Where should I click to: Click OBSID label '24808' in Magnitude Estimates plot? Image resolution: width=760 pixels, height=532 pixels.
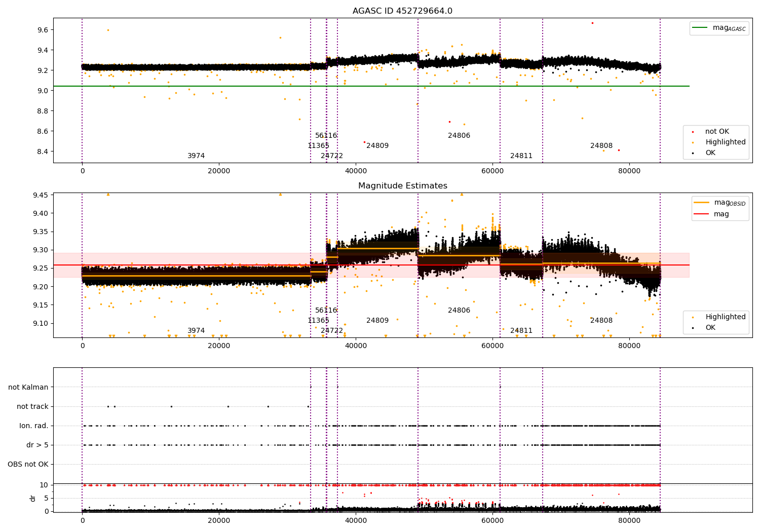[x=601, y=321]
